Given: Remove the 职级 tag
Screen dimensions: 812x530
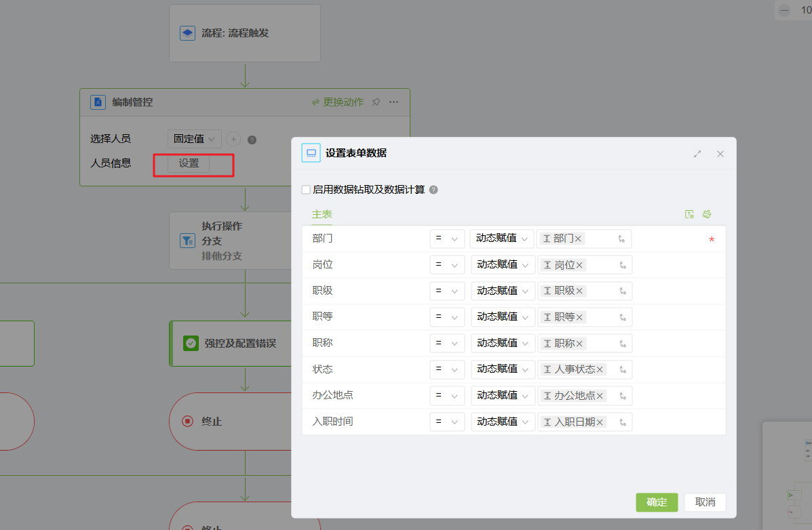Looking at the screenshot, I should (579, 291).
